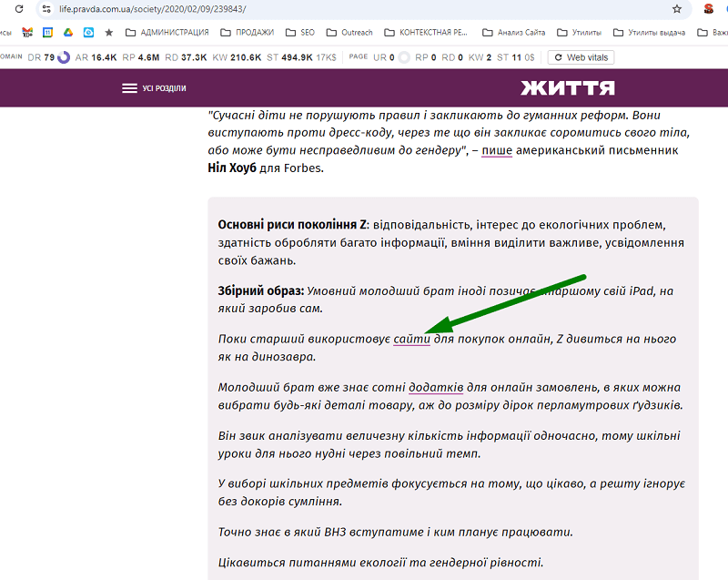Follow the 'пише' link to Forbes
Image resolution: width=728 pixels, height=580 pixels.
click(497, 150)
